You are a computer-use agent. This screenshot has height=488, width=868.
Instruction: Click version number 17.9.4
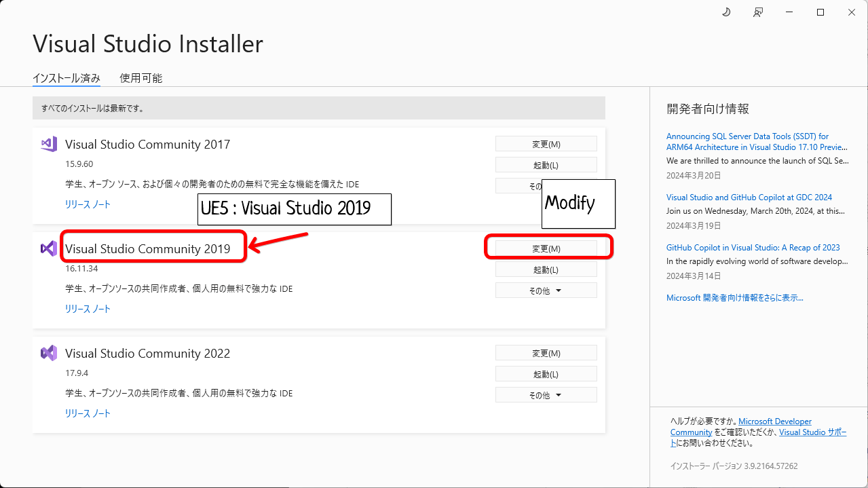click(77, 373)
